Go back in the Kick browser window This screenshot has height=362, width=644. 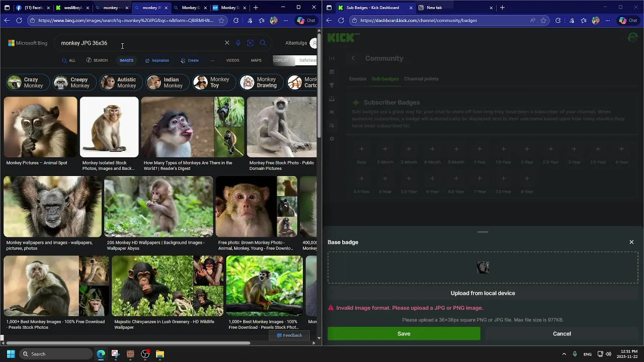click(x=329, y=21)
